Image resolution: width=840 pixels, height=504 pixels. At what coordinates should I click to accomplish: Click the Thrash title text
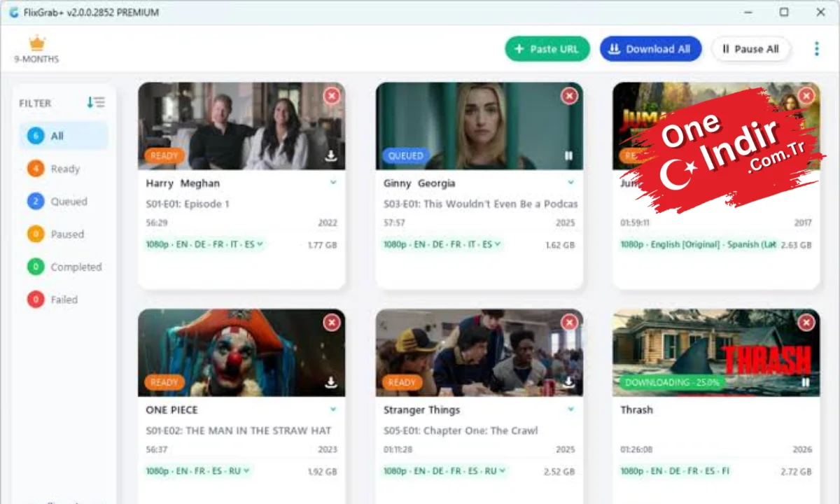(x=636, y=409)
